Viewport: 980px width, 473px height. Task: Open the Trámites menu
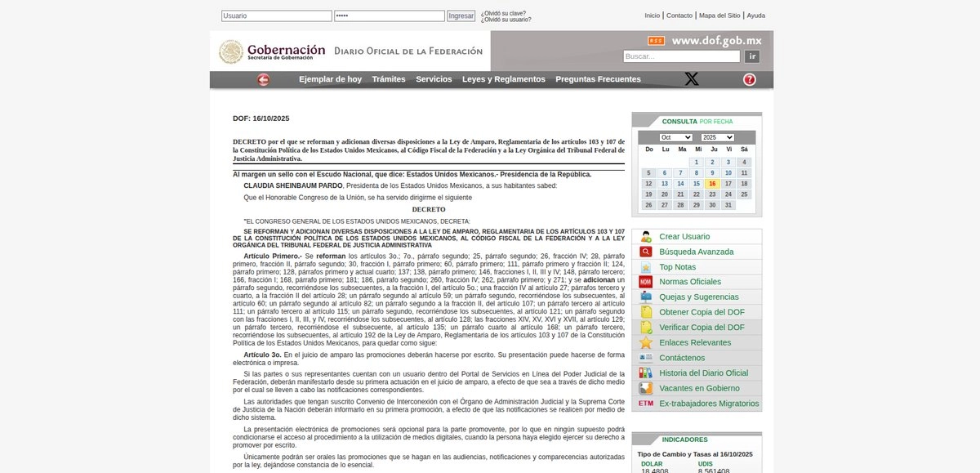pyautogui.click(x=390, y=79)
